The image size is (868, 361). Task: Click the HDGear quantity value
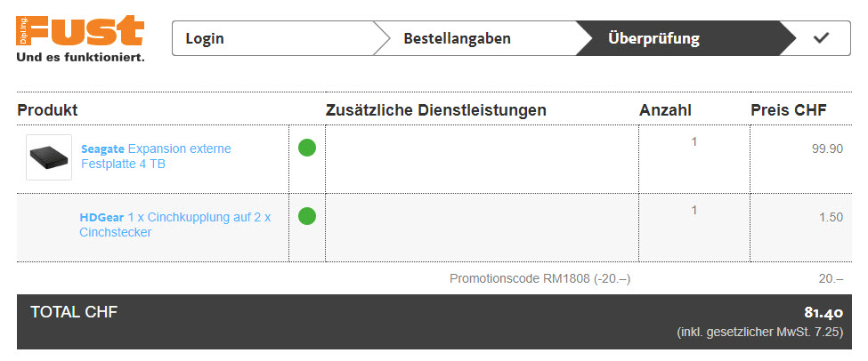click(x=694, y=210)
